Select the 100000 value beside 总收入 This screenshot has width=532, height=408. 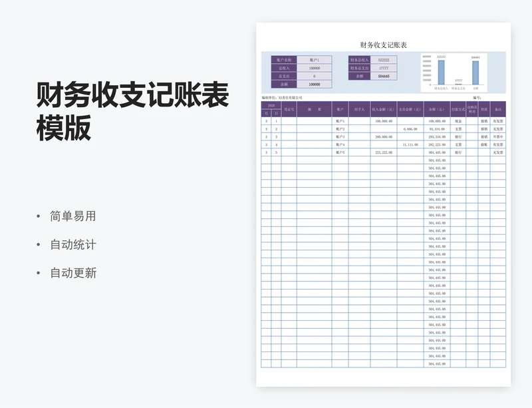[314, 68]
